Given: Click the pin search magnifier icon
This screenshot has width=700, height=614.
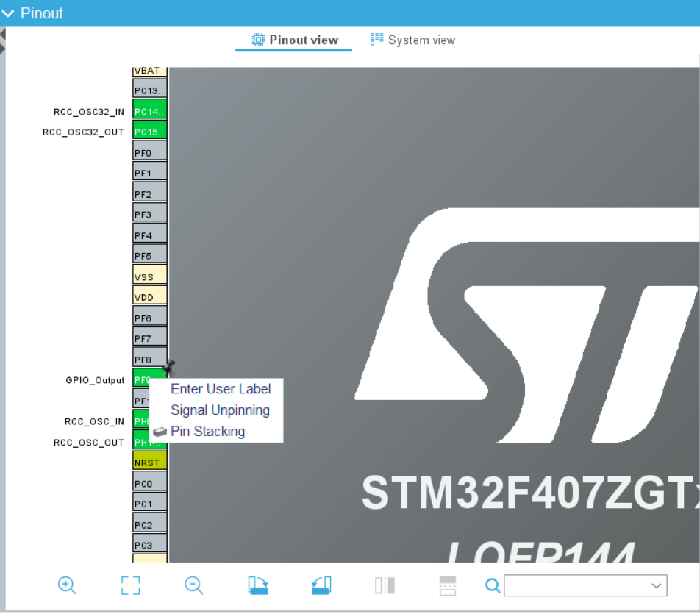Looking at the screenshot, I should tap(493, 585).
